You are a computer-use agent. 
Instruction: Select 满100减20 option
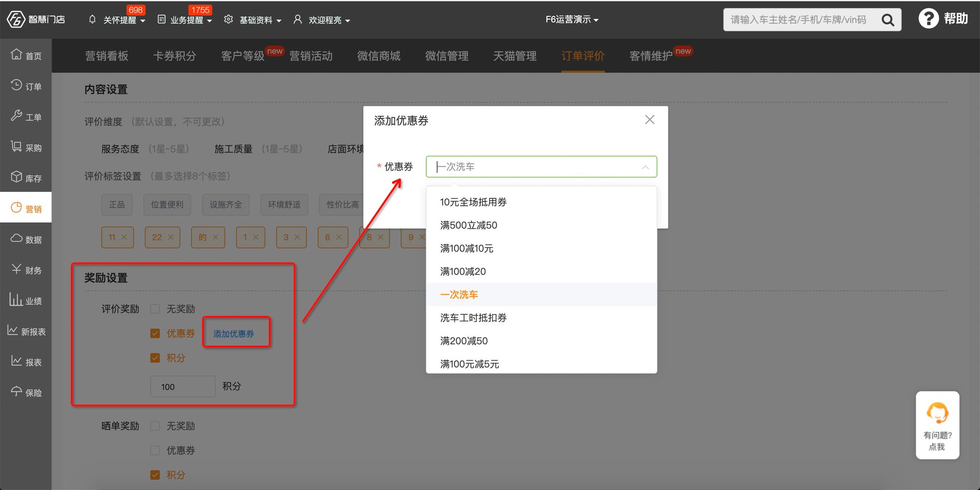[x=541, y=271]
